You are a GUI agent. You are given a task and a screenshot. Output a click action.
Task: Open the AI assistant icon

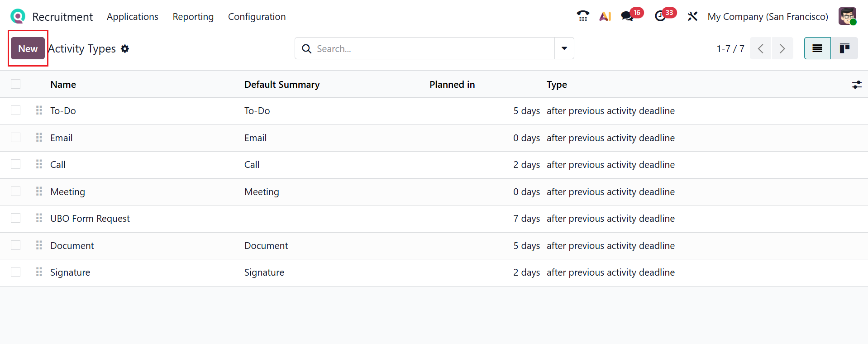point(605,17)
